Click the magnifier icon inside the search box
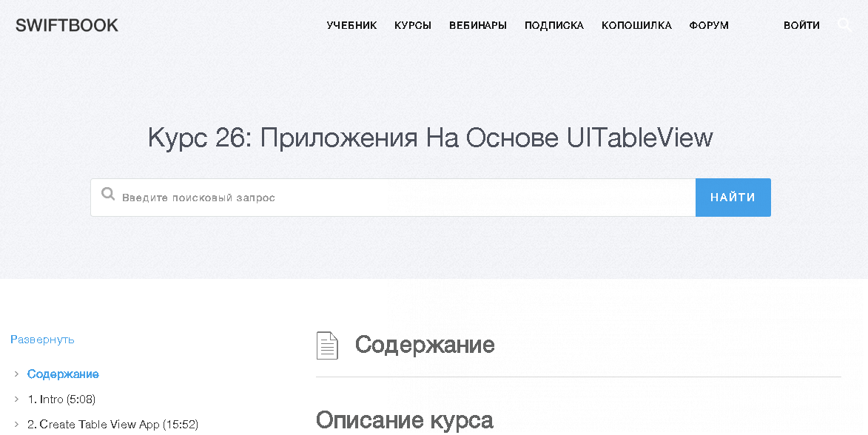The width and height of the screenshot is (868, 435). 108,195
